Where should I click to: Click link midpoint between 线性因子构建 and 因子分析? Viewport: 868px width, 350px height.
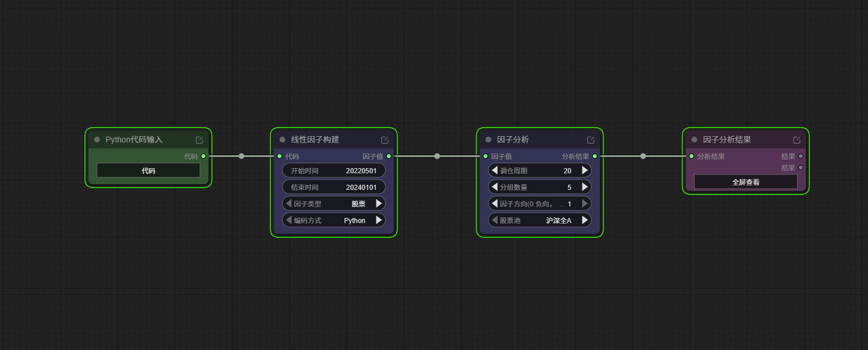[437, 156]
